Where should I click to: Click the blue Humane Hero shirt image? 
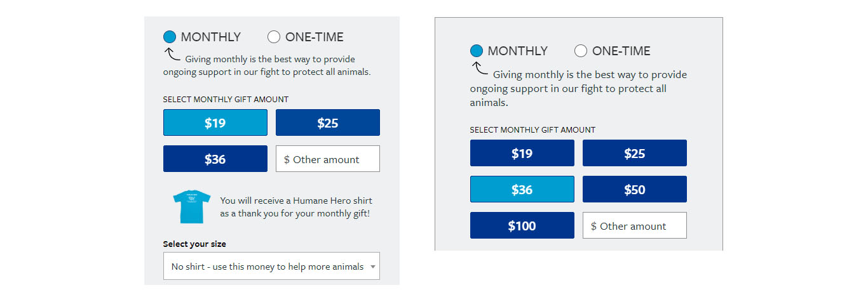[192, 207]
